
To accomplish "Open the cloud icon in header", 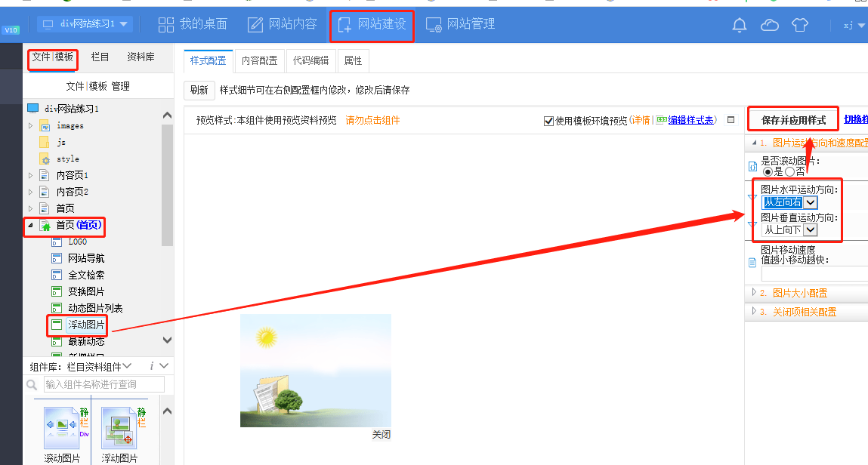I will pos(769,25).
